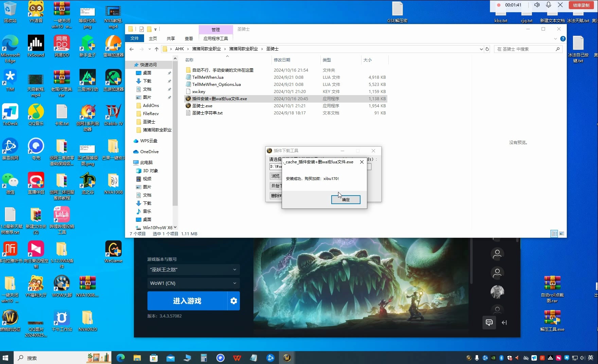Click 结束录制 to stop recording
Image resolution: width=598 pixels, height=364 pixels.
point(581,5)
